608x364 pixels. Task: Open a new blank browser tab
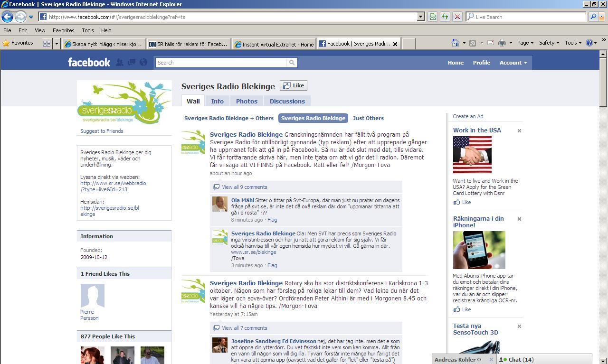click(x=409, y=44)
